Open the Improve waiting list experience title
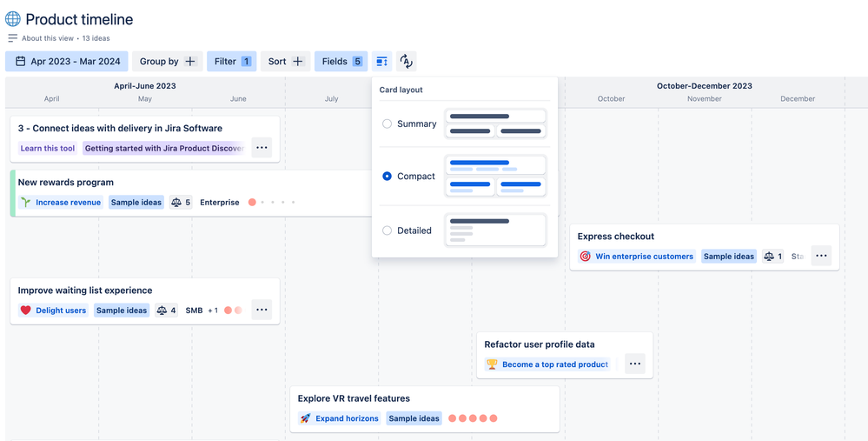Image resolution: width=868 pixels, height=441 pixels. (x=84, y=291)
